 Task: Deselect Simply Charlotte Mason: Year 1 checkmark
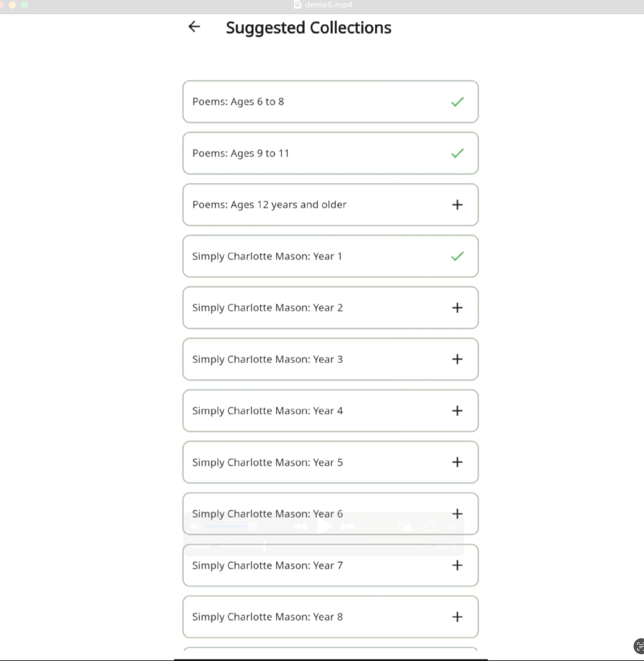tap(457, 256)
